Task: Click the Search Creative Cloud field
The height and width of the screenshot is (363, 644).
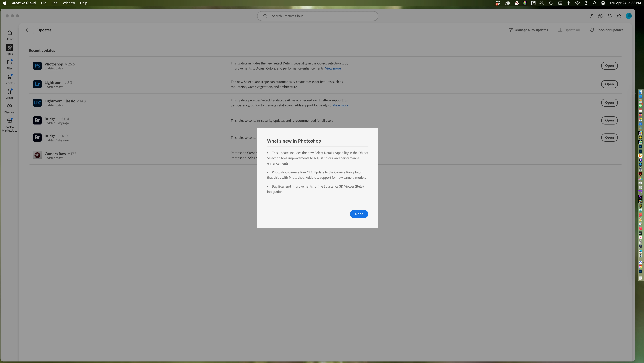Action: (x=317, y=16)
